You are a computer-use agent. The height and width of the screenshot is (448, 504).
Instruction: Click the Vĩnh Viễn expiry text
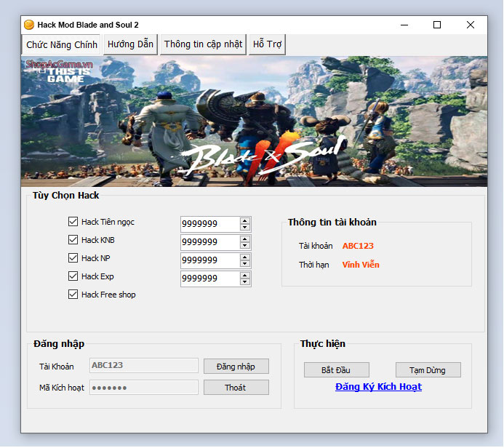click(x=361, y=265)
